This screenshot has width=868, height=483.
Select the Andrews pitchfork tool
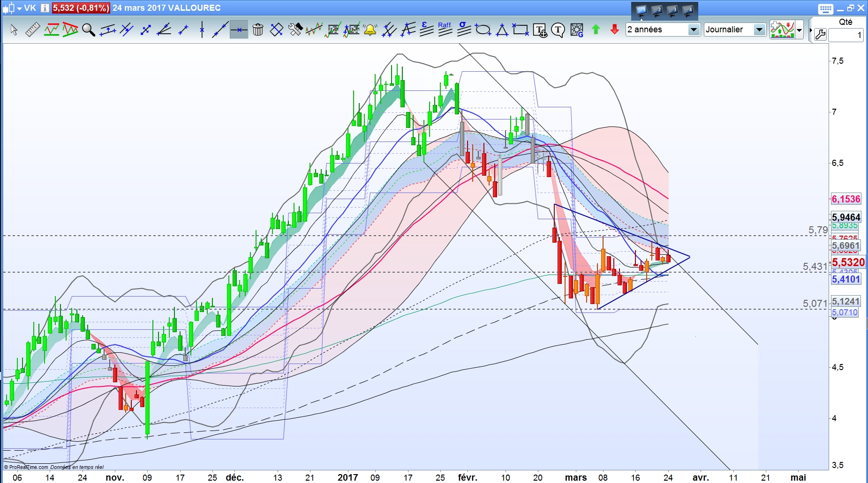click(389, 30)
